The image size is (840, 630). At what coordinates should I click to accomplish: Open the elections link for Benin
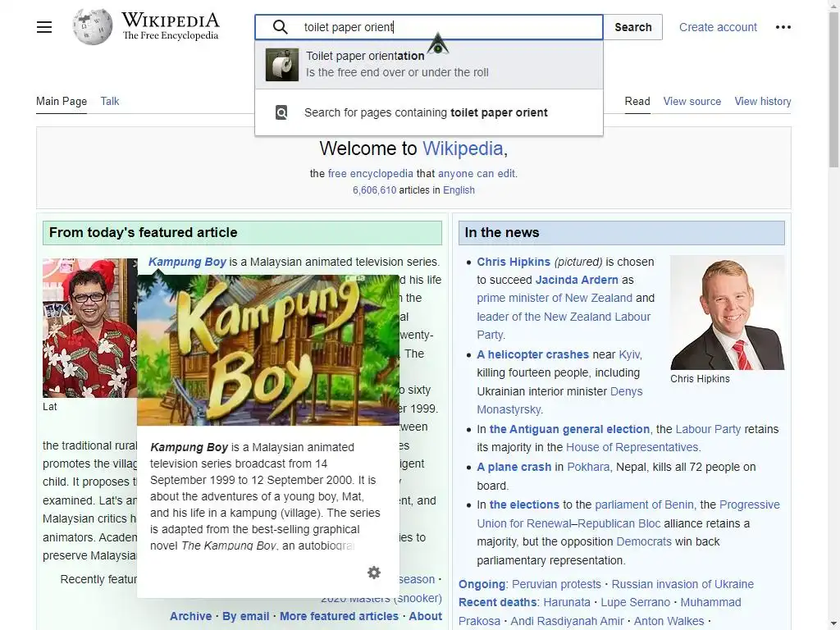click(524, 504)
